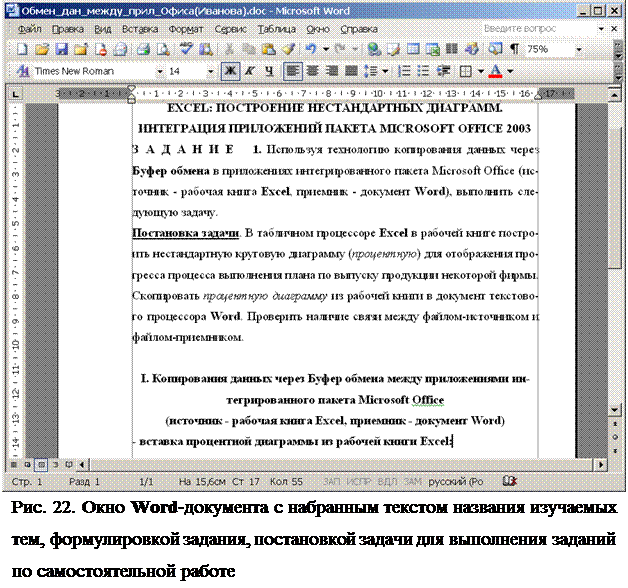This screenshot has height=588, width=628.
Task: Open the Файл menu
Action: click(30, 29)
